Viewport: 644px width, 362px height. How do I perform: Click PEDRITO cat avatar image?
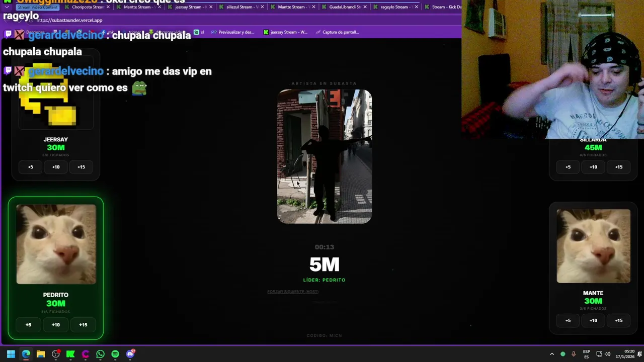(56, 244)
